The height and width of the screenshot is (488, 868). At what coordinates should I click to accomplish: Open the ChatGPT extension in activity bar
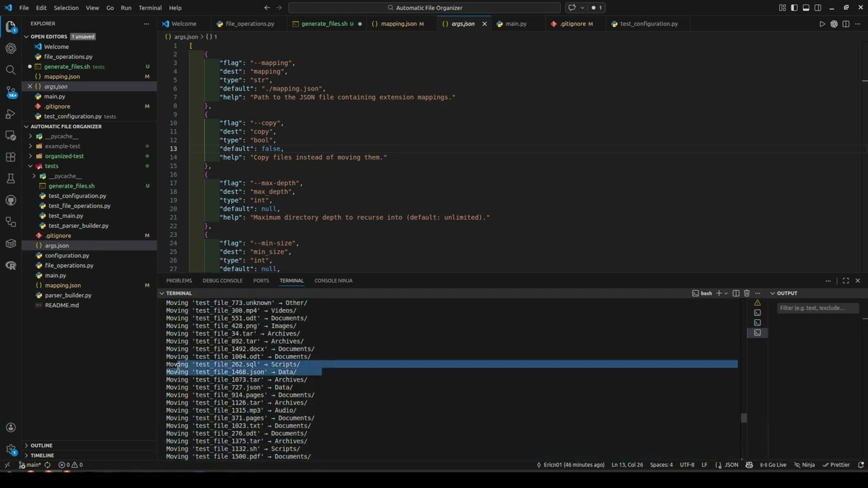11,48
